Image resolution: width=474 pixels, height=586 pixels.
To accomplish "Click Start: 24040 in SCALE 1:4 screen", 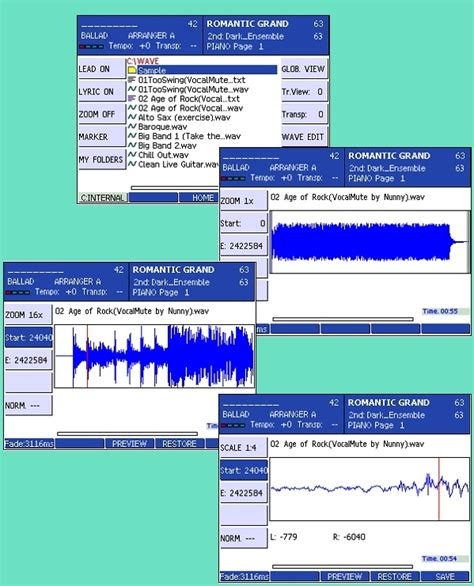I will (244, 471).
